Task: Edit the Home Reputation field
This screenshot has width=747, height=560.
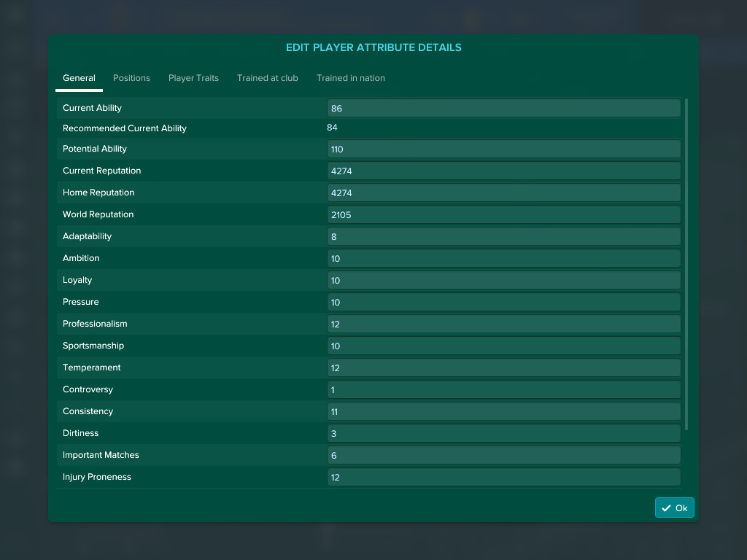Action: (x=503, y=192)
